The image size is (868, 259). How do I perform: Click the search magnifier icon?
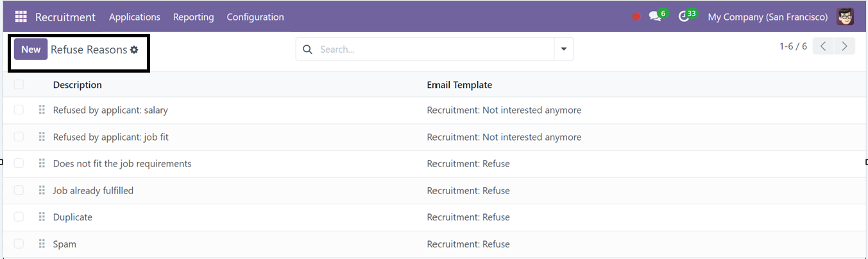tap(307, 49)
